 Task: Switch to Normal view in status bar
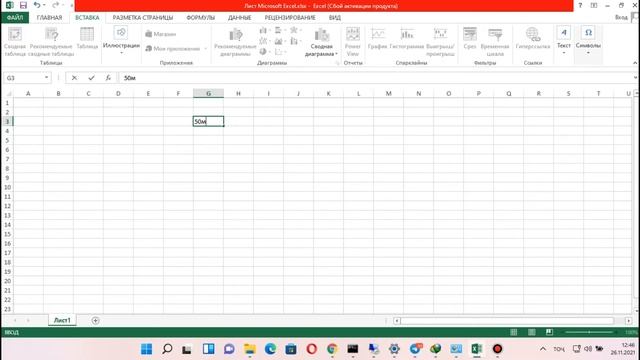(x=514, y=332)
